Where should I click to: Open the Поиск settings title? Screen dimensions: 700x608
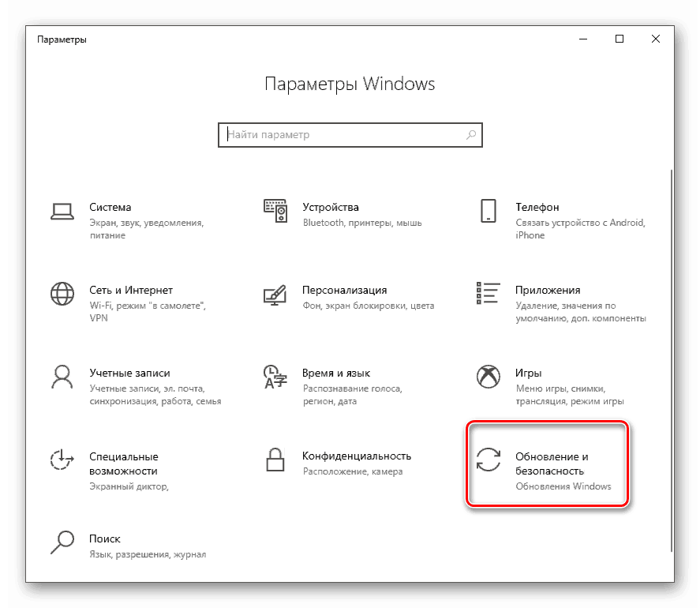[105, 539]
